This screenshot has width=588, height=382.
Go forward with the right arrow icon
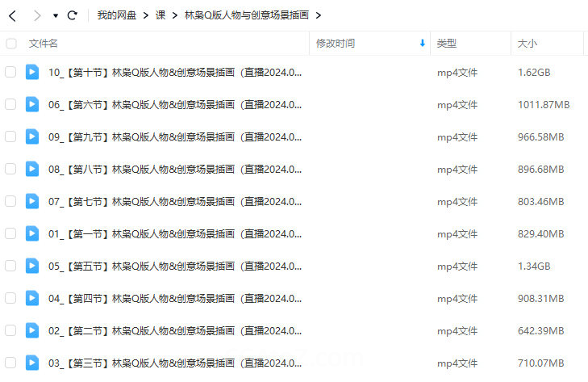37,16
